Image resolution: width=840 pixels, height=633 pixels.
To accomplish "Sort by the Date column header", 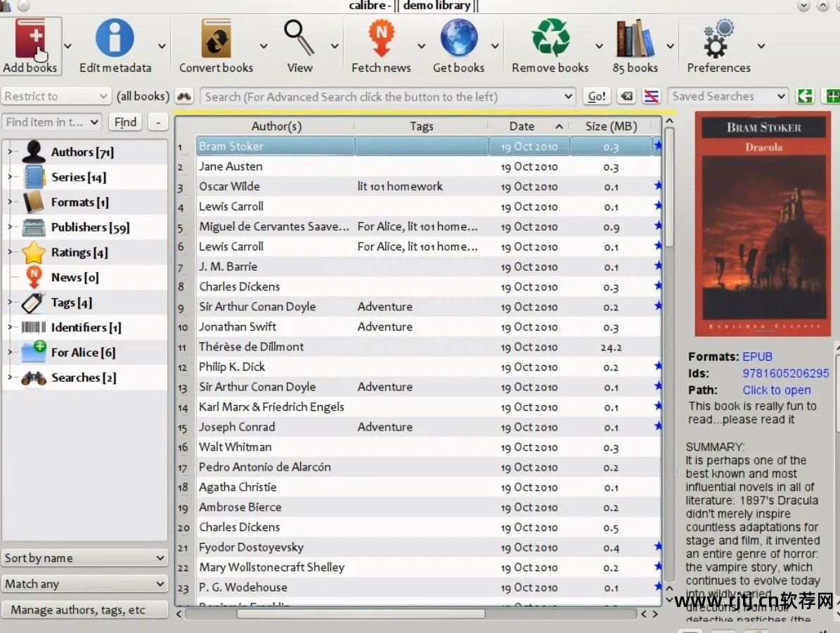I will tap(522, 127).
